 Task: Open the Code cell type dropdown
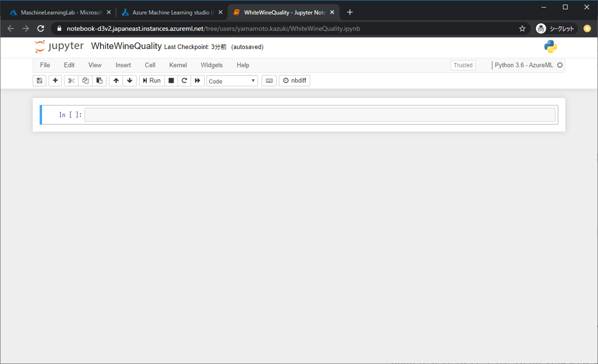click(x=232, y=81)
